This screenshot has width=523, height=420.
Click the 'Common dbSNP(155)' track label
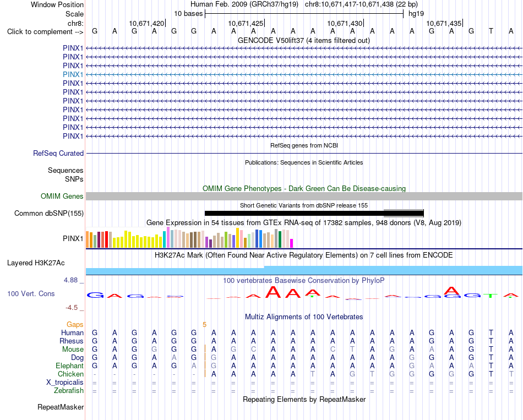pos(48,213)
